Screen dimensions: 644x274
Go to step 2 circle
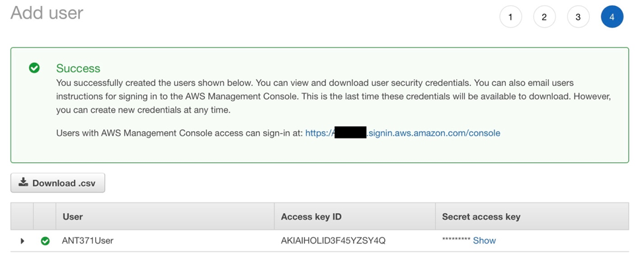click(544, 17)
